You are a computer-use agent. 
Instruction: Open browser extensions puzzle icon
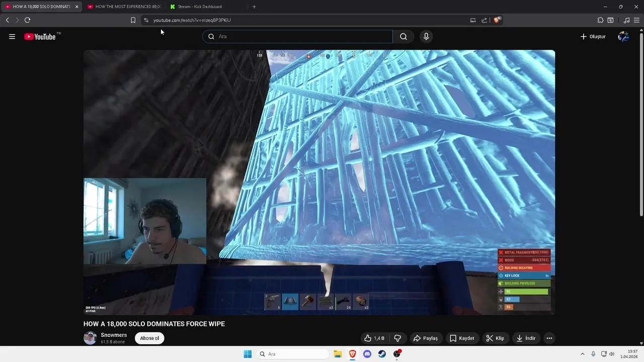600,20
